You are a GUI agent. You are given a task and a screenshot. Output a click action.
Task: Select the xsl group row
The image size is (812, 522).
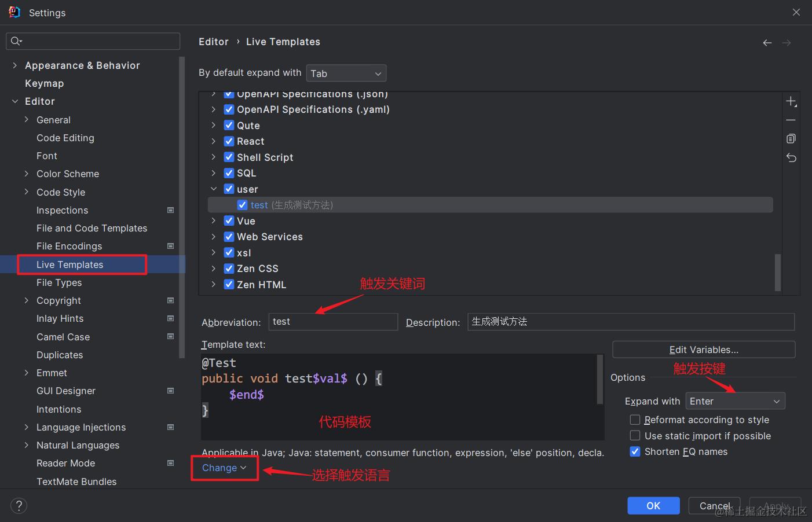[490, 253]
